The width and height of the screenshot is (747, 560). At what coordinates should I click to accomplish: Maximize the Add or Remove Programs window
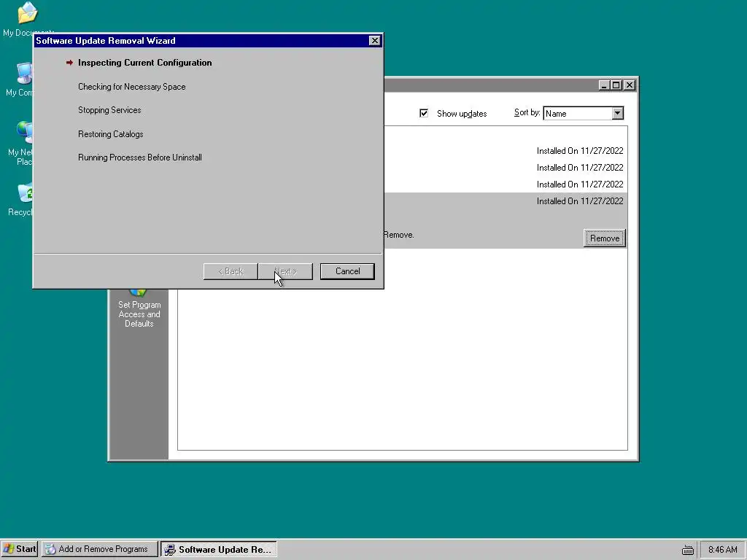pos(616,85)
